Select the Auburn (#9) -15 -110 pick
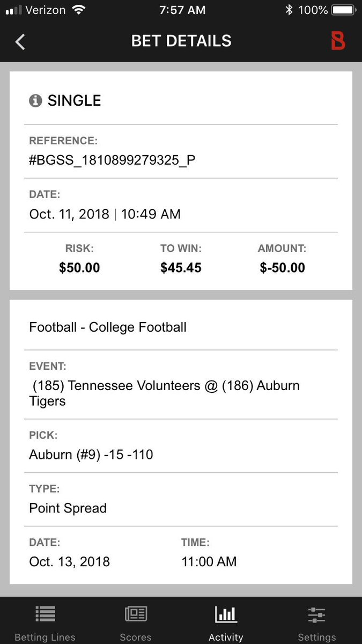 [91, 455]
